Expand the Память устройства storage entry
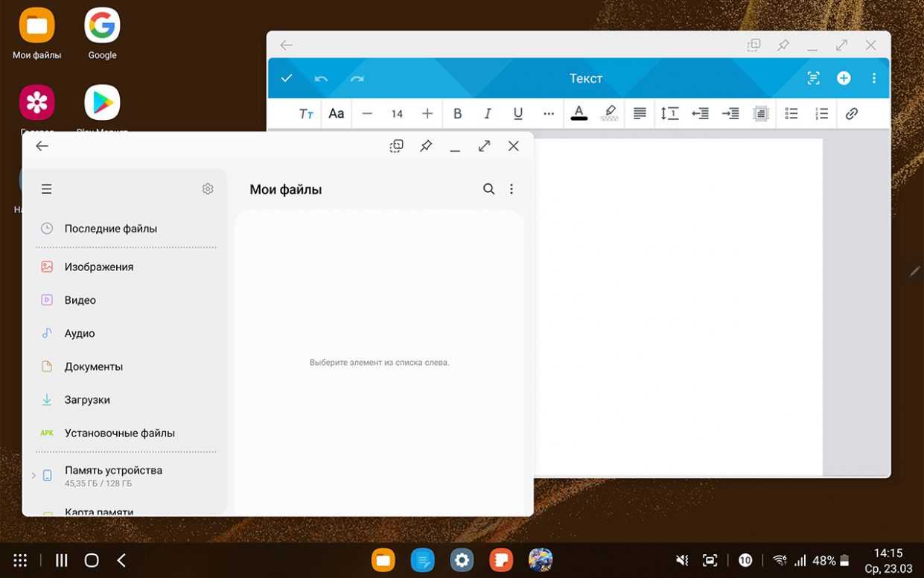 (34, 475)
